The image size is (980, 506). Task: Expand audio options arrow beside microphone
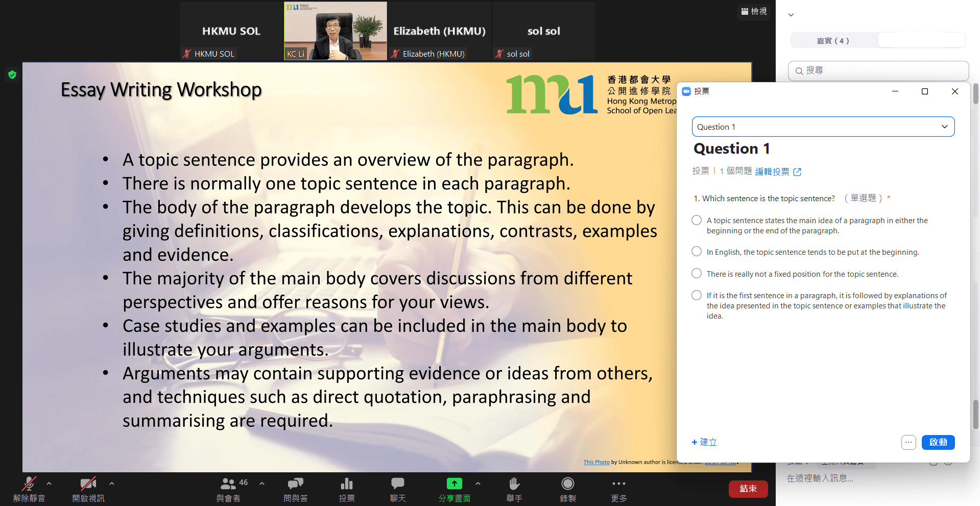click(x=49, y=483)
